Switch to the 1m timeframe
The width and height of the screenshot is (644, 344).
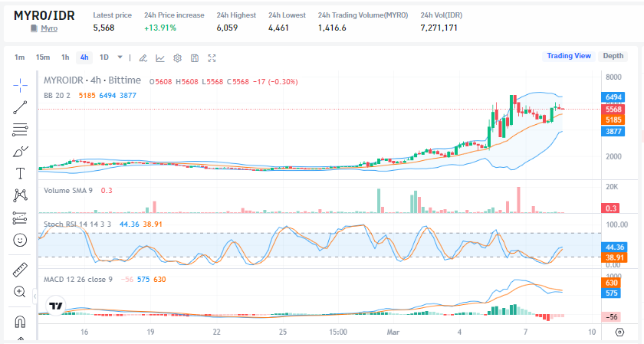point(20,57)
